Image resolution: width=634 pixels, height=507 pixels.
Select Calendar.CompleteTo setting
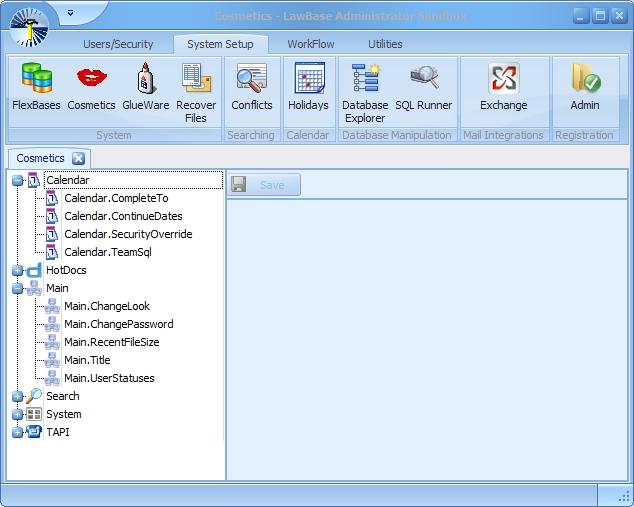coord(116,198)
